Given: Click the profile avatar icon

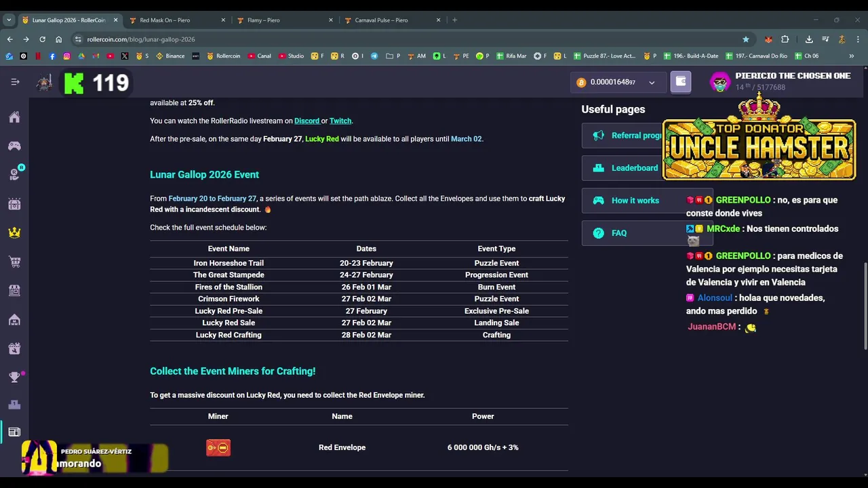Looking at the screenshot, I should pos(719,82).
